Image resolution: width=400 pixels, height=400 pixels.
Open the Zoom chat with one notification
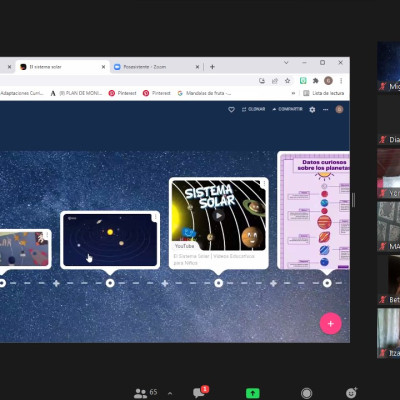(200, 392)
